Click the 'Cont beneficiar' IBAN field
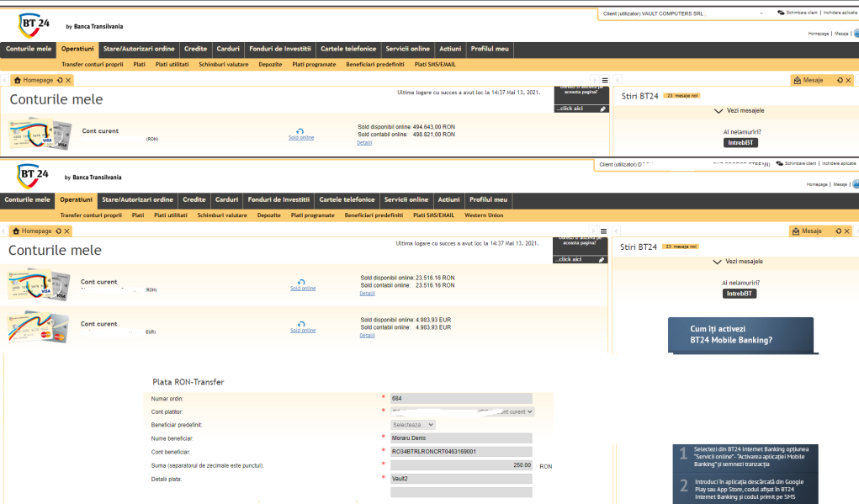The width and height of the screenshot is (859, 504). point(461,452)
